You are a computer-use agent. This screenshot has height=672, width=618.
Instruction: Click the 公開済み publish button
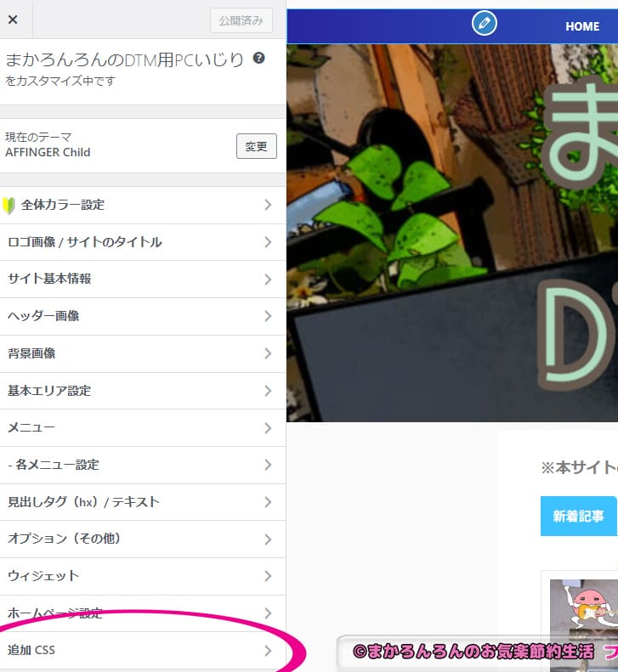[x=241, y=20]
